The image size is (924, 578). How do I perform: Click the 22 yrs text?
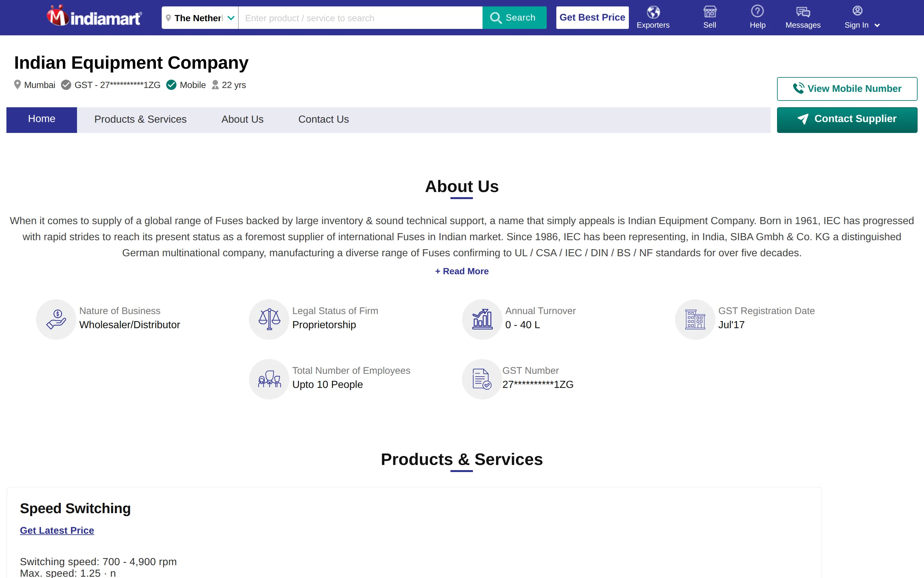(234, 85)
